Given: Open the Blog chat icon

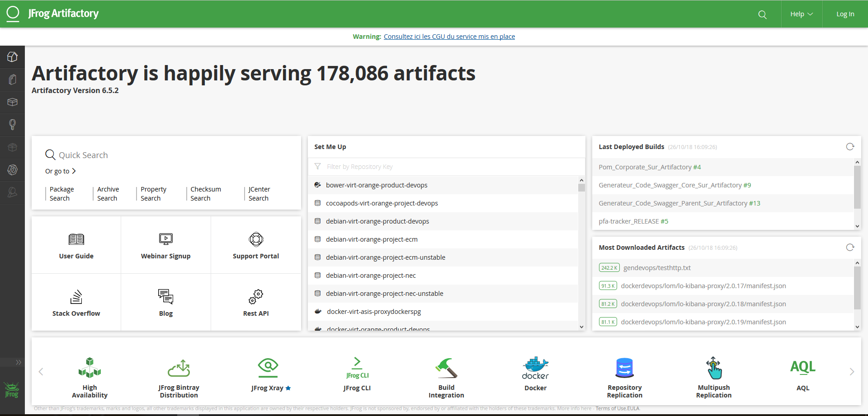Looking at the screenshot, I should (166, 297).
